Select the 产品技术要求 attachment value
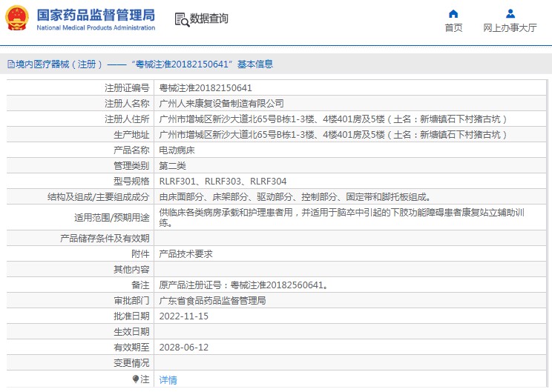Screen dimensions: 552x392 click(186, 254)
